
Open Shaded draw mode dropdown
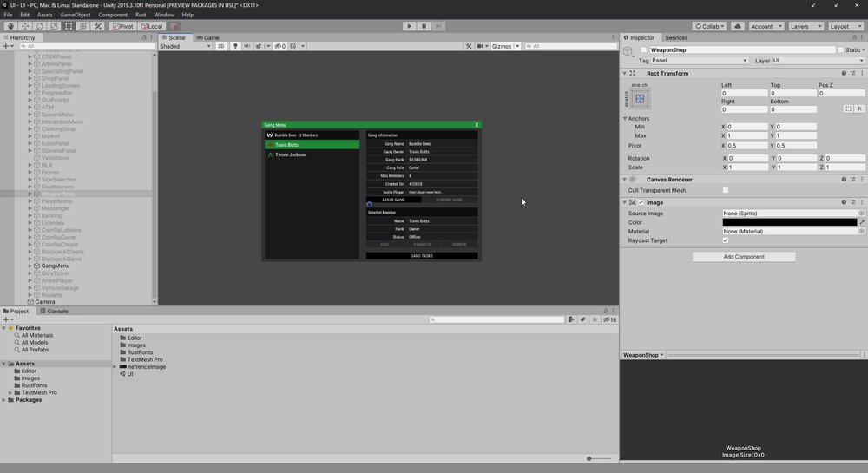point(186,46)
